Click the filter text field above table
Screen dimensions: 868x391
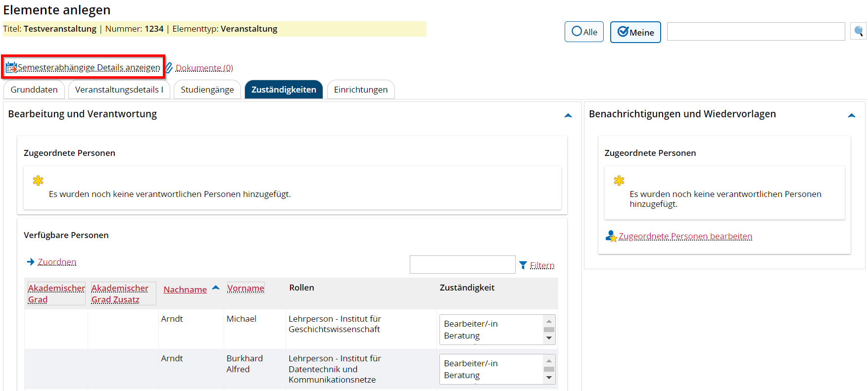coord(463,264)
